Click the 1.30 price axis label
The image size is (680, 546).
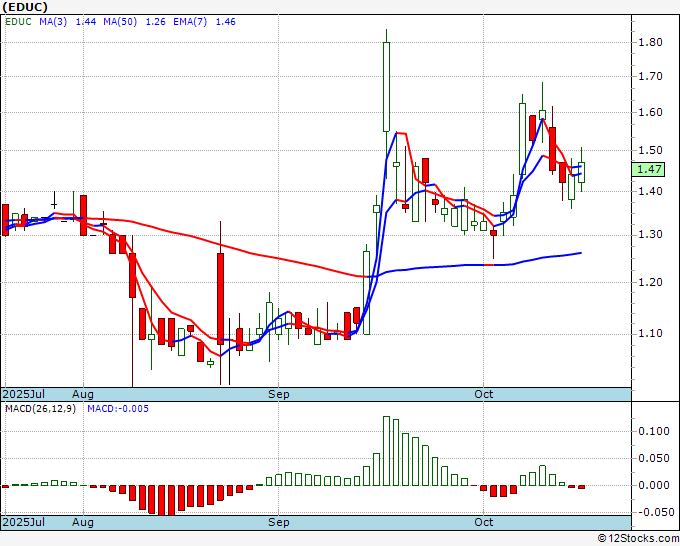(x=651, y=235)
